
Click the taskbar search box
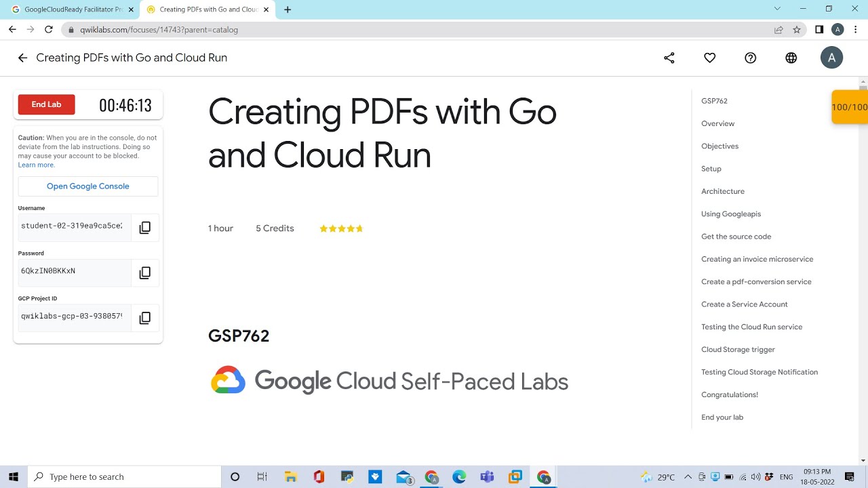pyautogui.click(x=124, y=477)
